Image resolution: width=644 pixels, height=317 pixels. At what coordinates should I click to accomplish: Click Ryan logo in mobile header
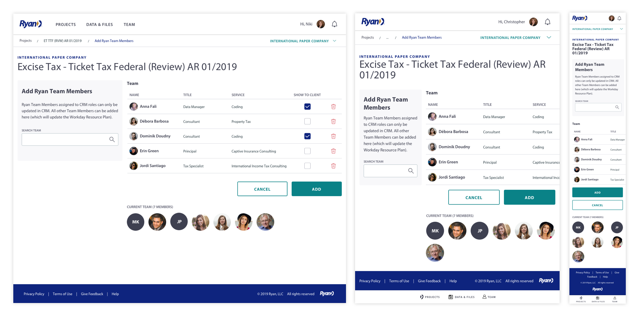pyautogui.click(x=580, y=18)
